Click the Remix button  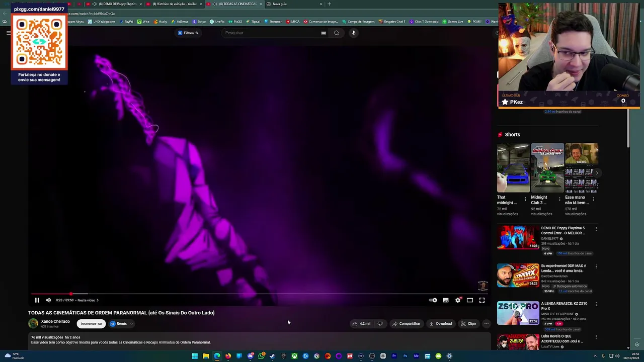coord(119,324)
